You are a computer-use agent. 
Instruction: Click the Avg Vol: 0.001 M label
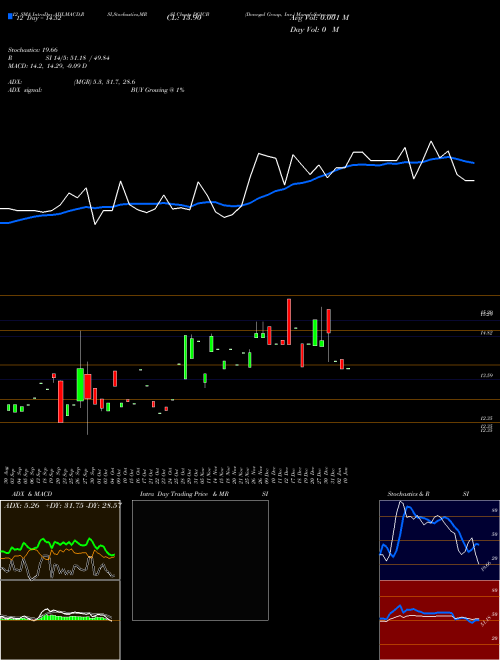coord(319,18)
